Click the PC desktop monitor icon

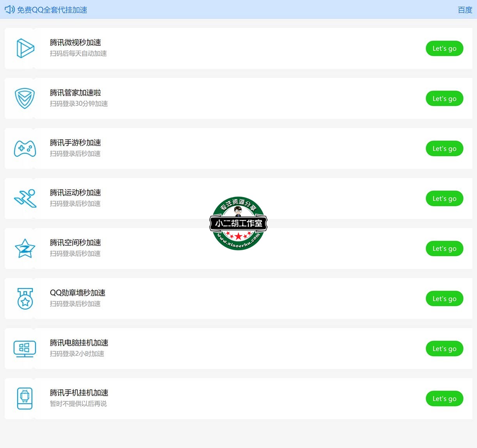point(25,349)
